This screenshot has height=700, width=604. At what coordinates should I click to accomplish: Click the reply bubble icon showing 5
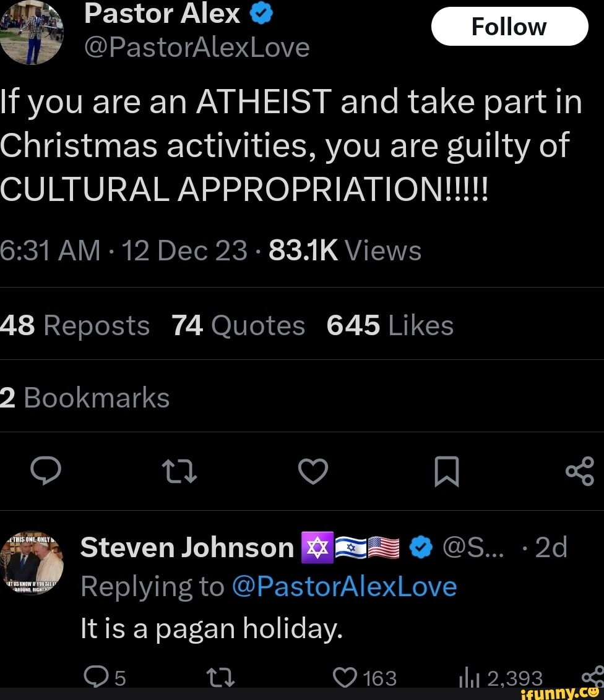pos(103,677)
